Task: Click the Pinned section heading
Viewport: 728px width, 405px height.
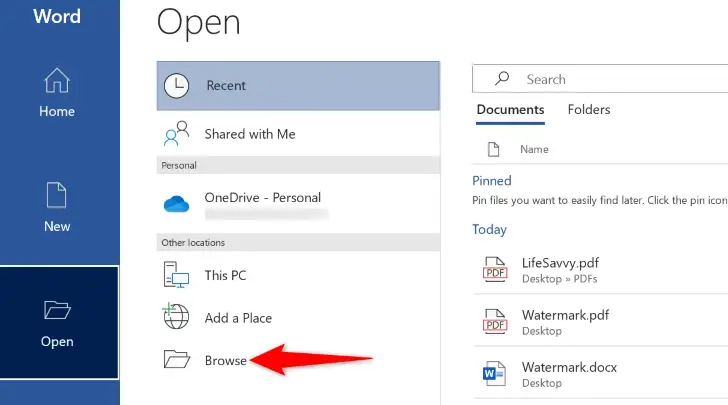Action: point(492,181)
